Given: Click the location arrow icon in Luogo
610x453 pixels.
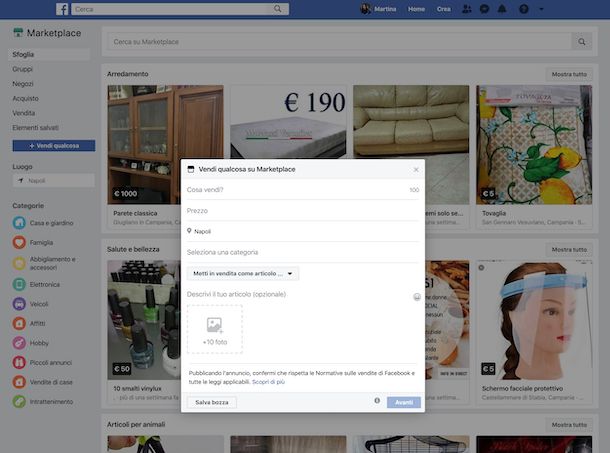Looking at the screenshot, I should (21, 180).
